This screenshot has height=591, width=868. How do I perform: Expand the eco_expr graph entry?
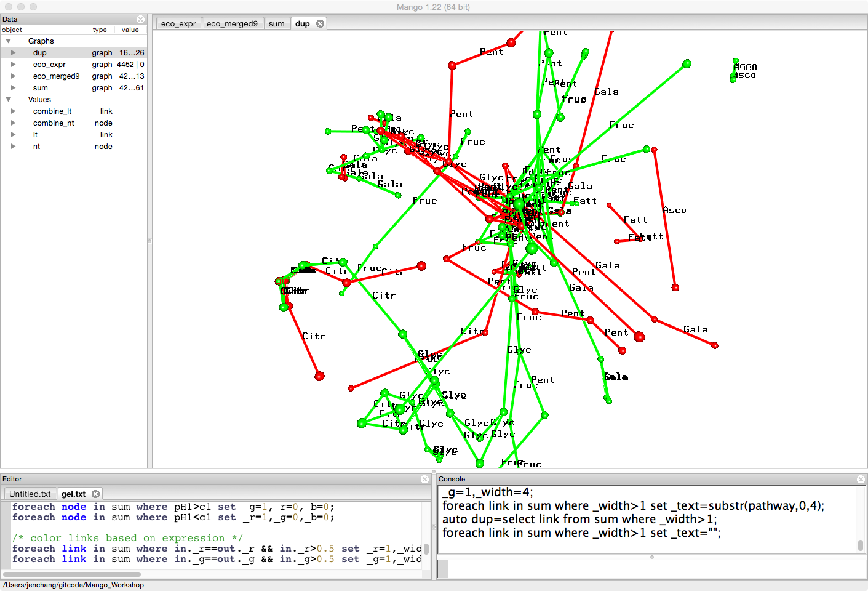coord(13,65)
